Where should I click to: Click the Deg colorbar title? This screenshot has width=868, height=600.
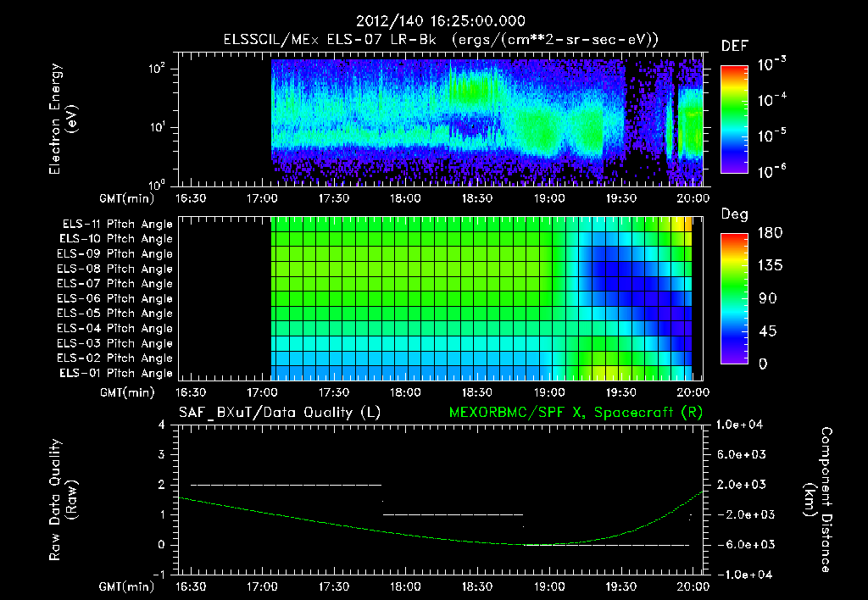coord(735,214)
